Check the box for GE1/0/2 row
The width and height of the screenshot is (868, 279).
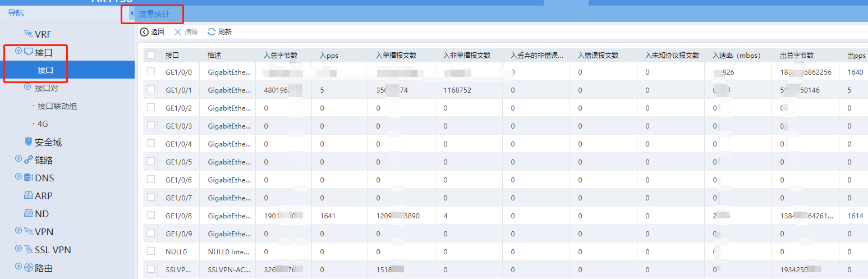pyautogui.click(x=151, y=107)
